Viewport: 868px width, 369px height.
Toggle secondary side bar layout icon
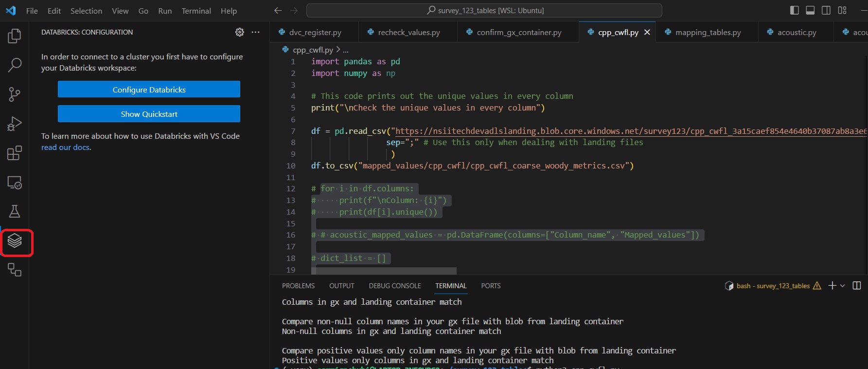click(826, 10)
